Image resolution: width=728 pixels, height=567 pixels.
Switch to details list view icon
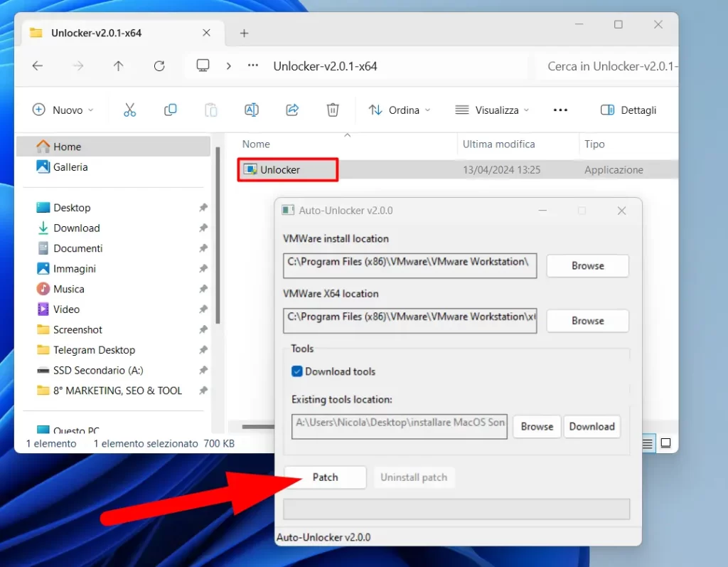pos(647,443)
